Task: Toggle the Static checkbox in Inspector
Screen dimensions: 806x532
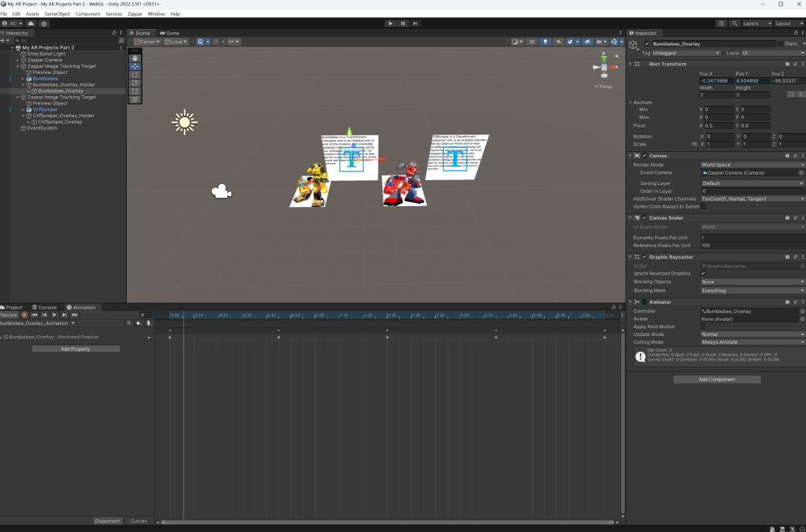Action: click(781, 44)
